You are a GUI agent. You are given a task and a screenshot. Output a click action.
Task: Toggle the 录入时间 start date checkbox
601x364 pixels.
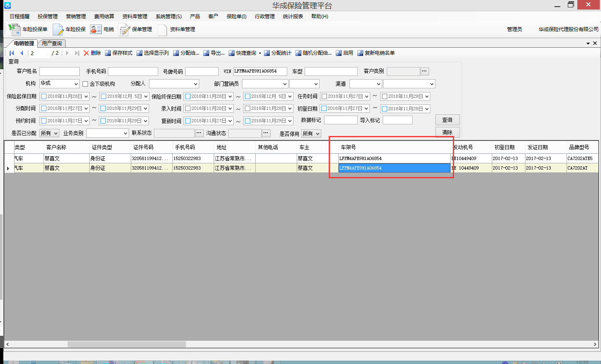tap(188, 109)
